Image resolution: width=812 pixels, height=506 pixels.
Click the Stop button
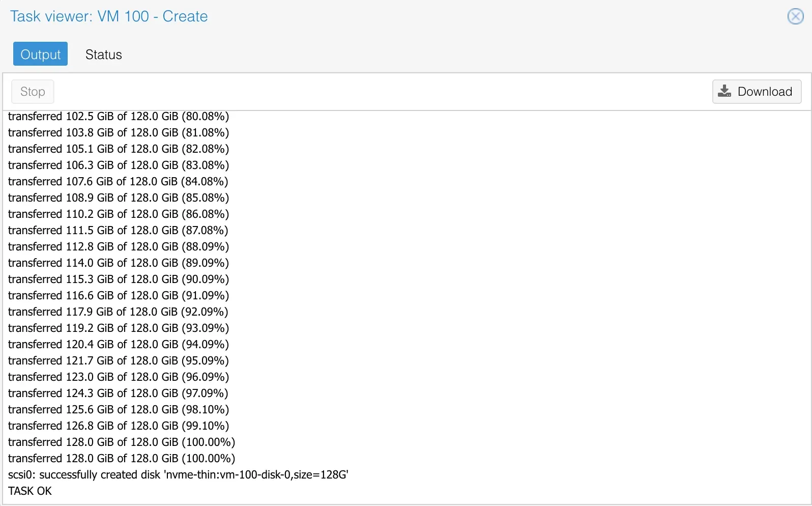click(x=33, y=92)
